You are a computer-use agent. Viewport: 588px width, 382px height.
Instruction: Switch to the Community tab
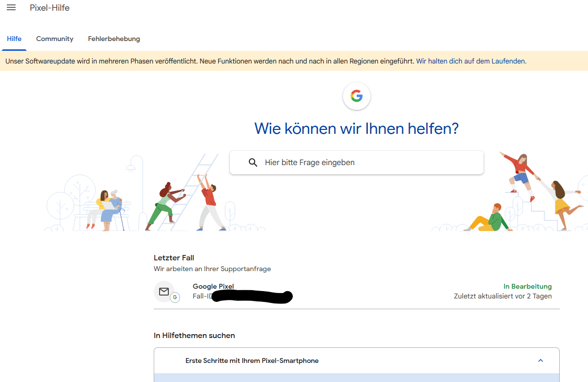(x=55, y=39)
